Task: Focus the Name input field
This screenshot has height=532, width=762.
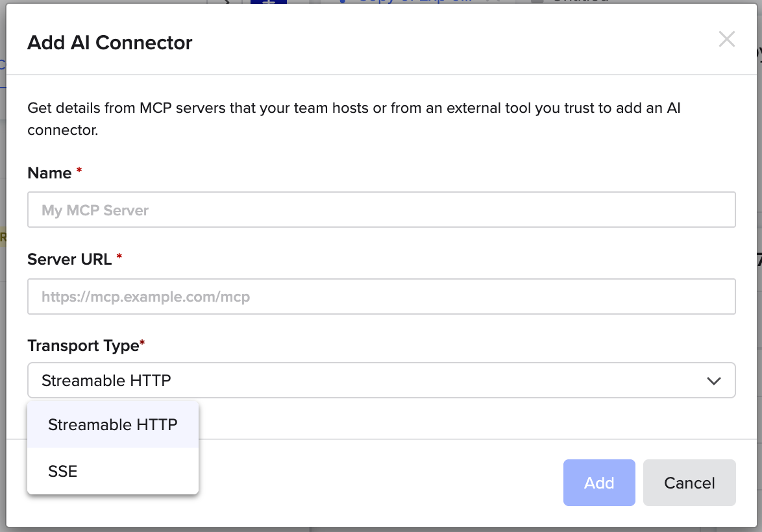Action: pyautogui.click(x=381, y=210)
